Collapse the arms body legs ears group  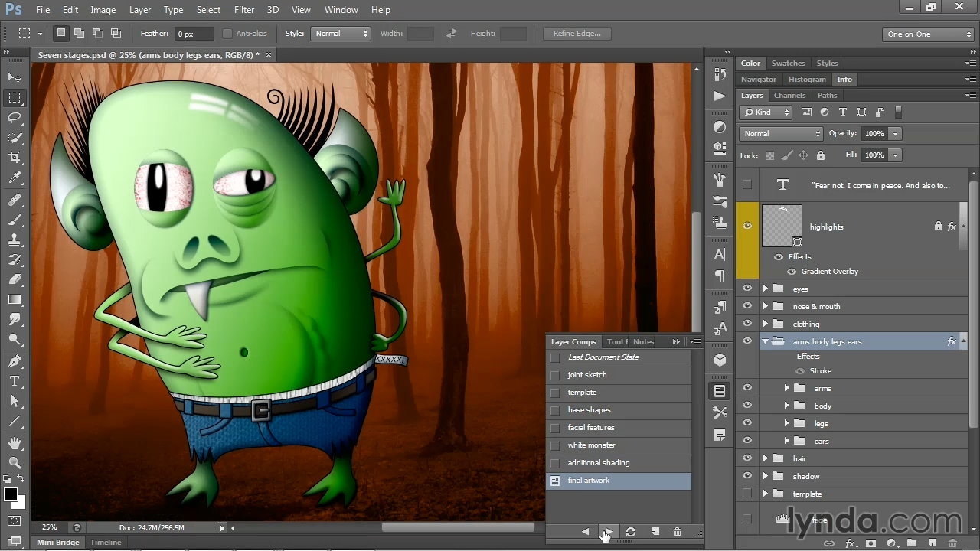click(x=765, y=341)
